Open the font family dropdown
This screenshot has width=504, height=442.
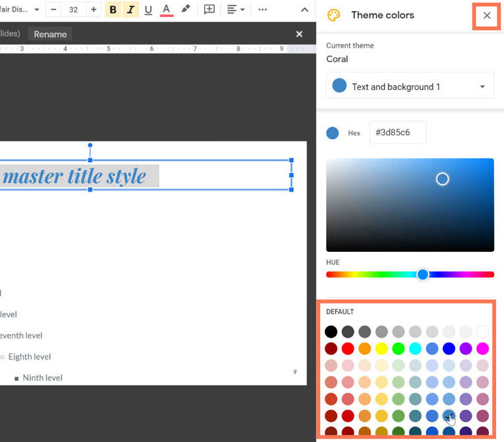click(x=19, y=9)
